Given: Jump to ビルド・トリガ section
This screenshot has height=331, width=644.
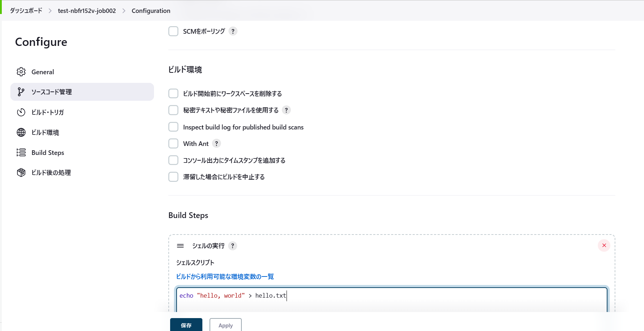Looking at the screenshot, I should 82,112.
